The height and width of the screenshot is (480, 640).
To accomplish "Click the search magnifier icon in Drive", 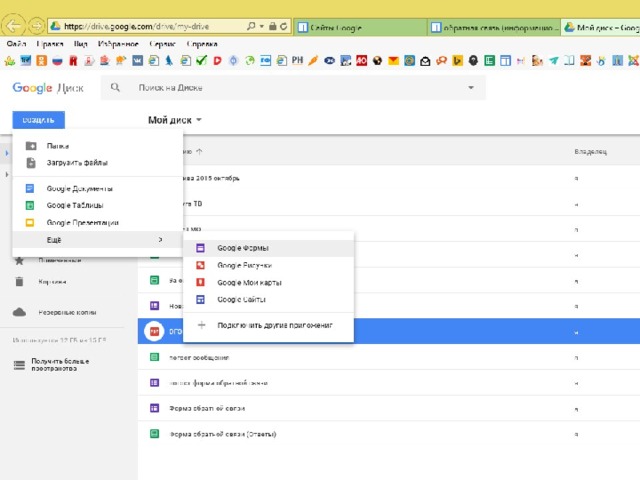I will click(x=116, y=88).
